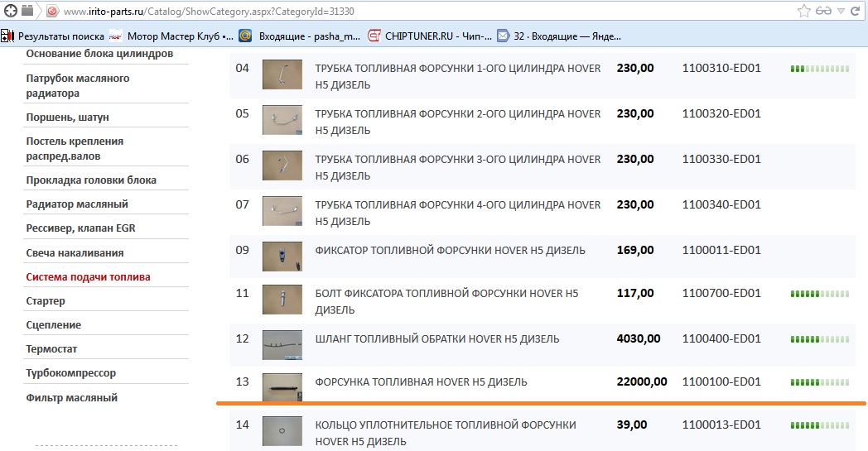This screenshot has height=451, width=868.
Task: View thumbnail of ФОРСУНКА ТОПЛИВНАЯ item
Action: pos(282,386)
